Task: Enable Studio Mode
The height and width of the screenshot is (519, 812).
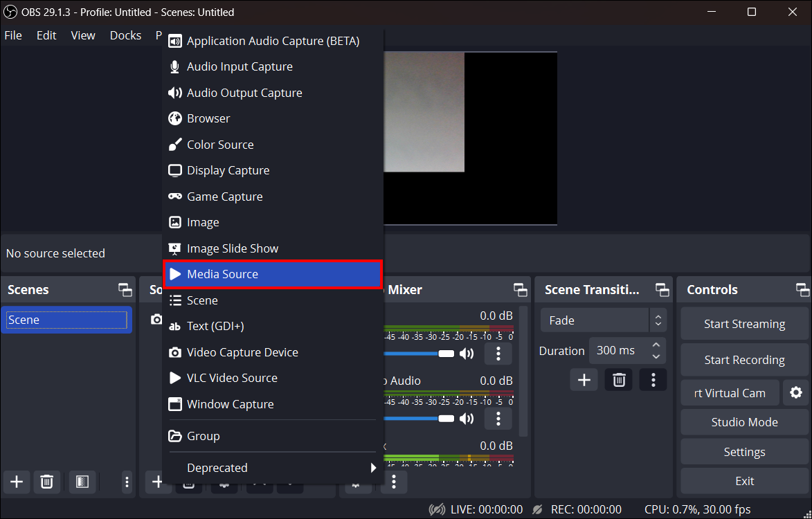Action: [744, 422]
